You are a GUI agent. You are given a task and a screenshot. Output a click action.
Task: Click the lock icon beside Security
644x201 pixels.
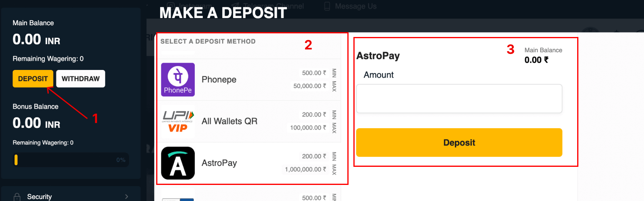17,197
